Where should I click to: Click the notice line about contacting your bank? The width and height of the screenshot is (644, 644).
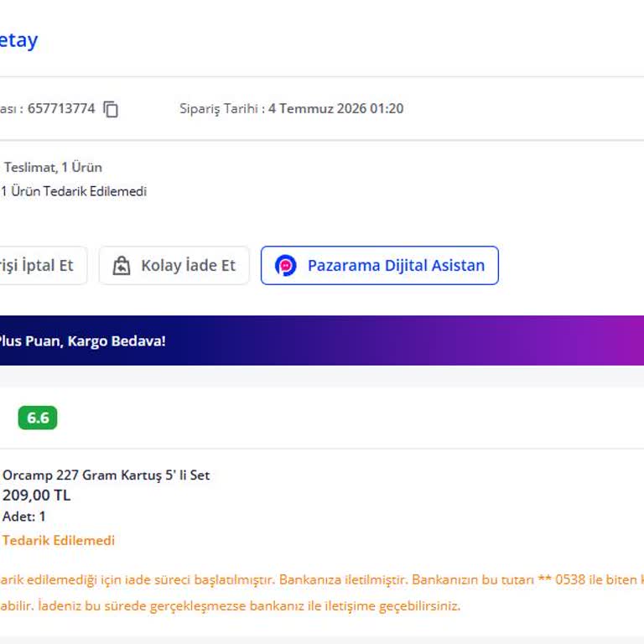[230, 605]
